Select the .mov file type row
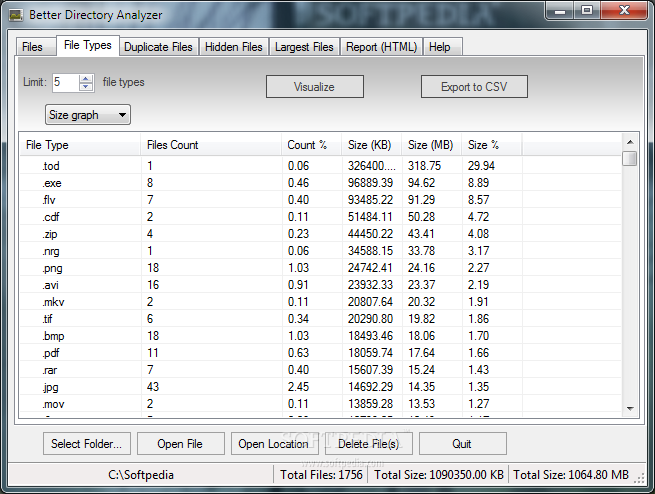This screenshot has width=655, height=494. [321, 404]
